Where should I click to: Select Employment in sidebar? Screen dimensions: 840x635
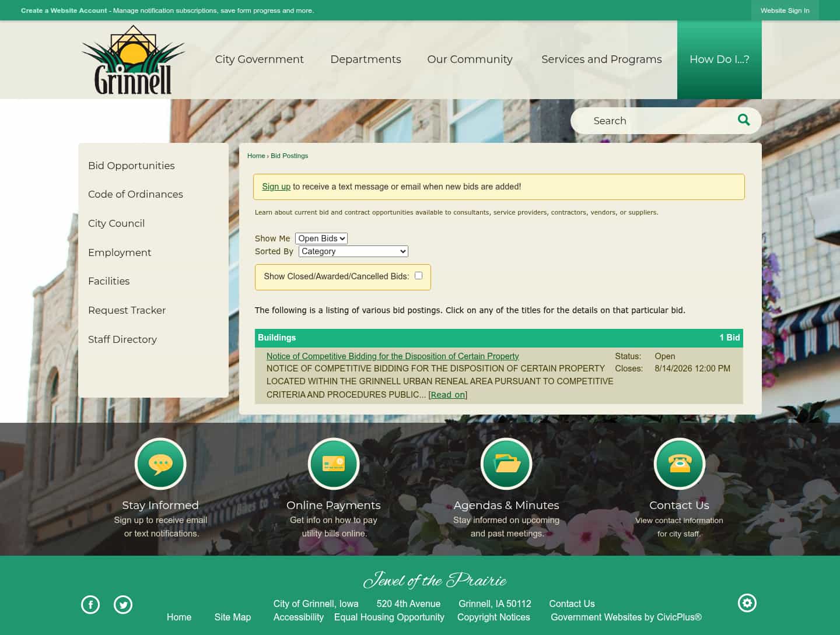(120, 252)
